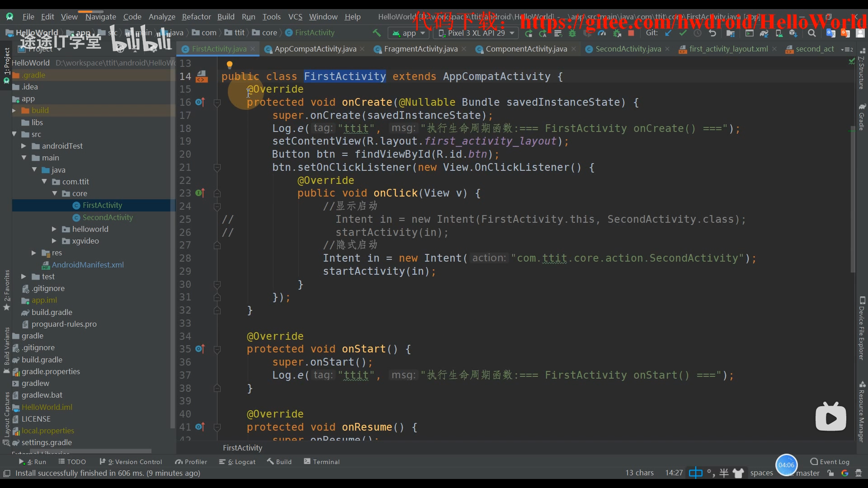Open the Run tool window button
Screen dimensions: 868x488
[33, 462]
